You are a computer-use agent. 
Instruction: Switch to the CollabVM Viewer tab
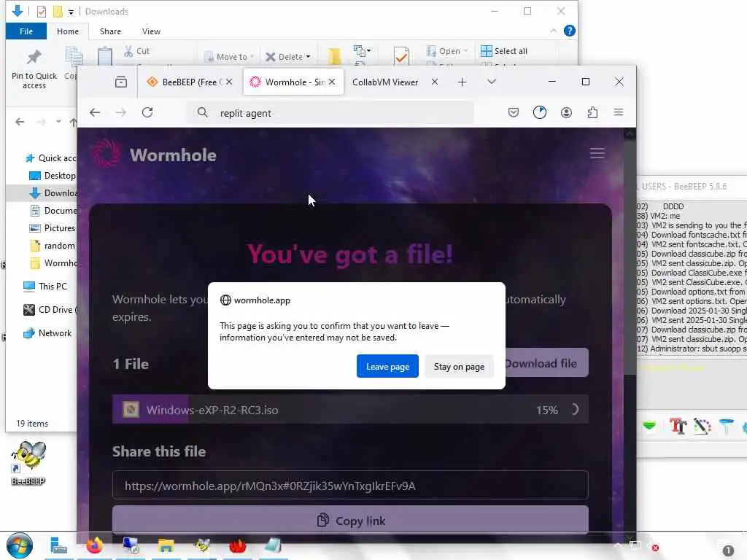pos(385,82)
